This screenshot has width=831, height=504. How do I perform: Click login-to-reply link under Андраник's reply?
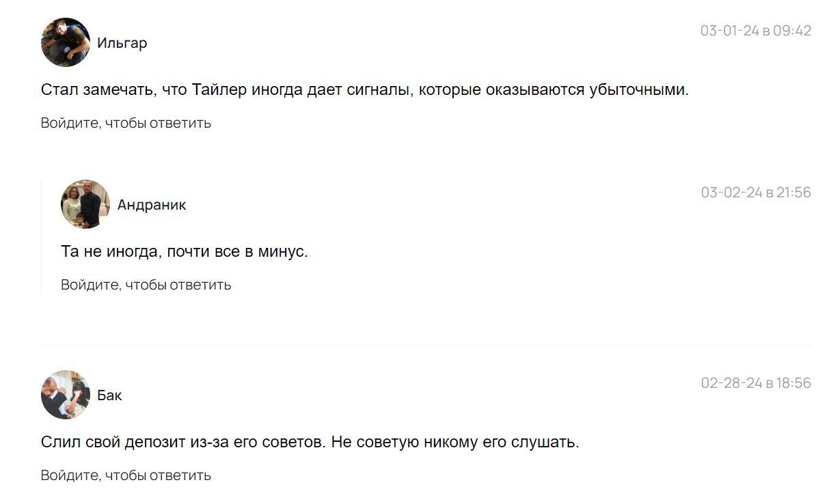tap(146, 285)
